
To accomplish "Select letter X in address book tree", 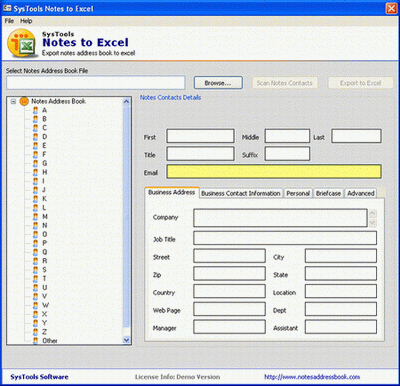I will coord(44,314).
